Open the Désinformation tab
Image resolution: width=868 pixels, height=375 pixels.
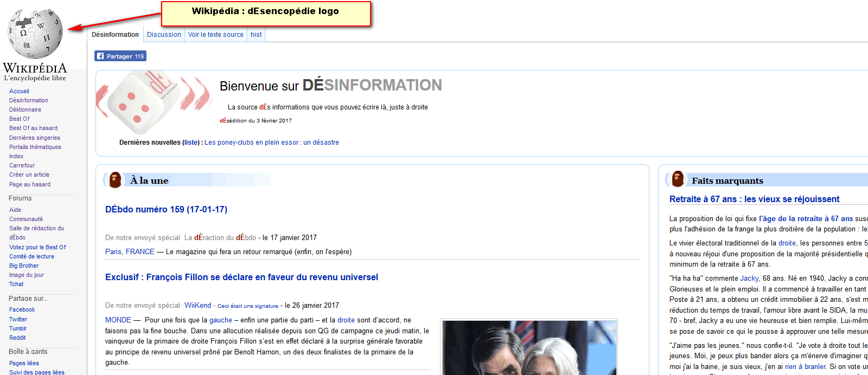115,35
